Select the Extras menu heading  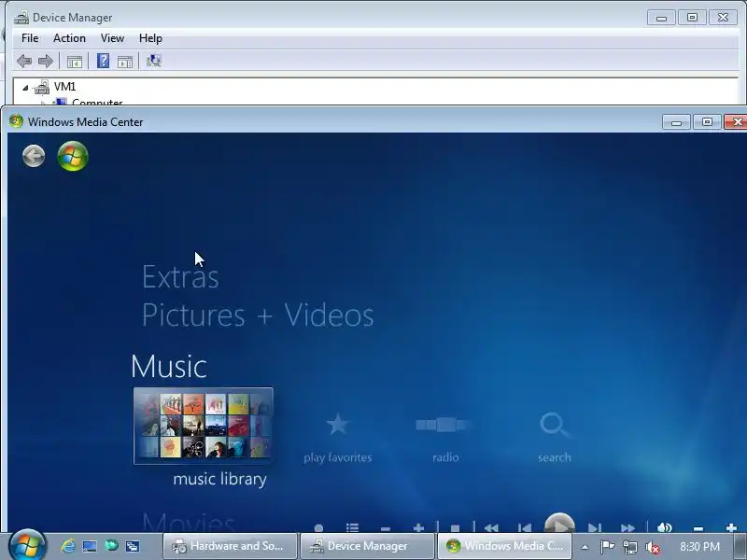click(x=180, y=277)
